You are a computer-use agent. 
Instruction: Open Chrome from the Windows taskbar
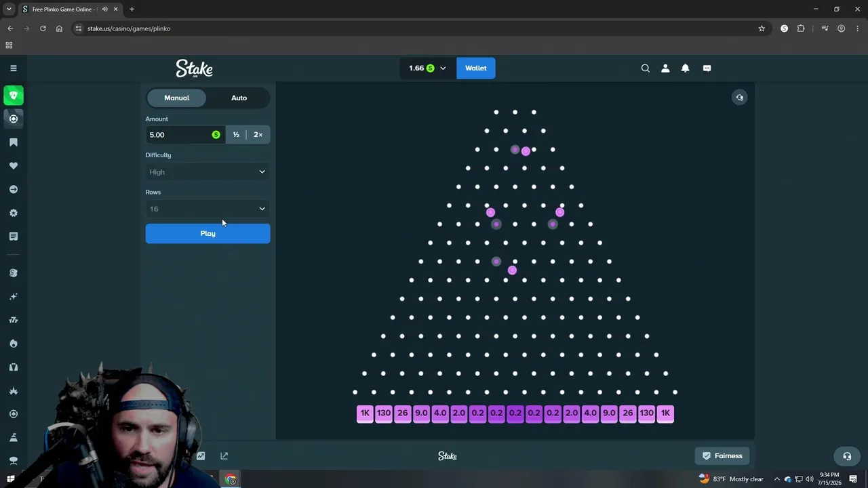pos(231,479)
